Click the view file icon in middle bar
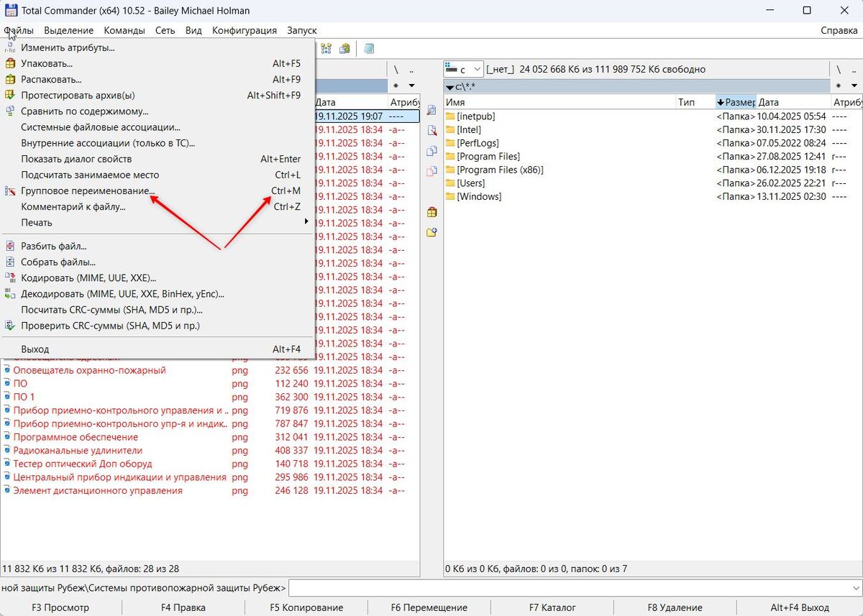Viewport: 863px width, 616px height. [431, 111]
